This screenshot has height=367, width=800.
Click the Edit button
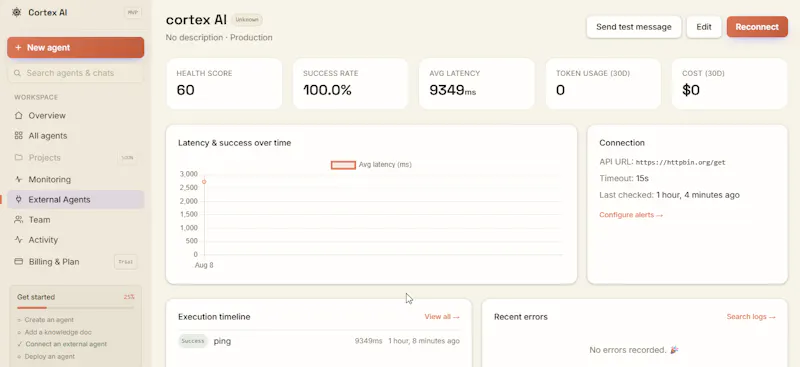coord(704,27)
